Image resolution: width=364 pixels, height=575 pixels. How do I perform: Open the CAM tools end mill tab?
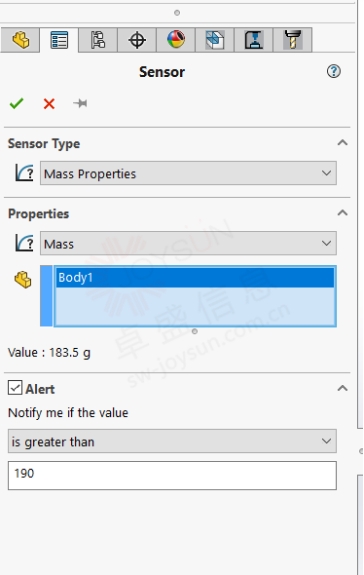pos(293,40)
